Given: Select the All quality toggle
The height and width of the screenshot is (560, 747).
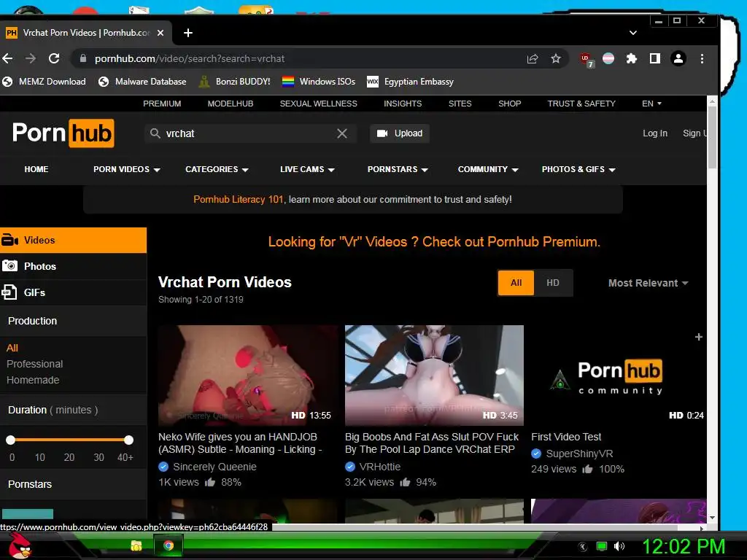Looking at the screenshot, I should point(516,283).
